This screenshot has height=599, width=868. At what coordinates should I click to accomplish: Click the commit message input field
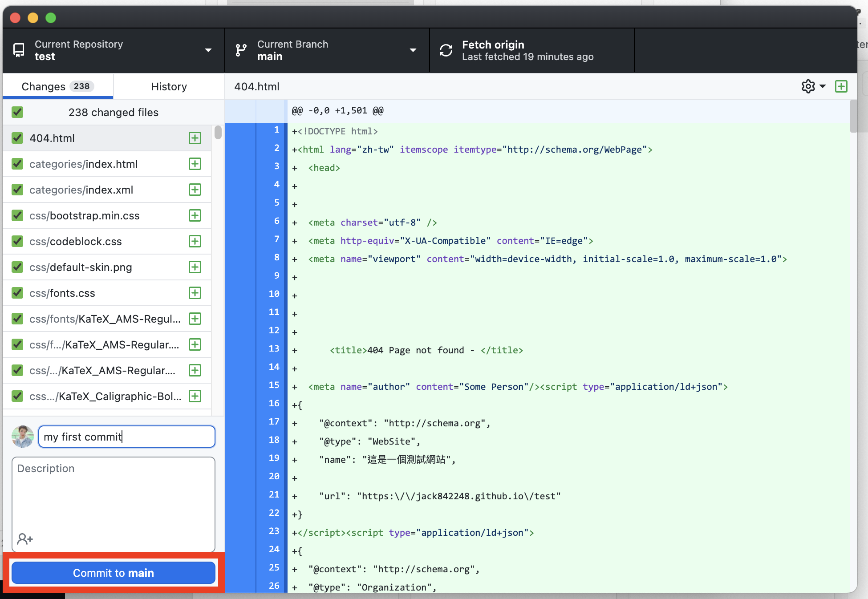pos(126,437)
